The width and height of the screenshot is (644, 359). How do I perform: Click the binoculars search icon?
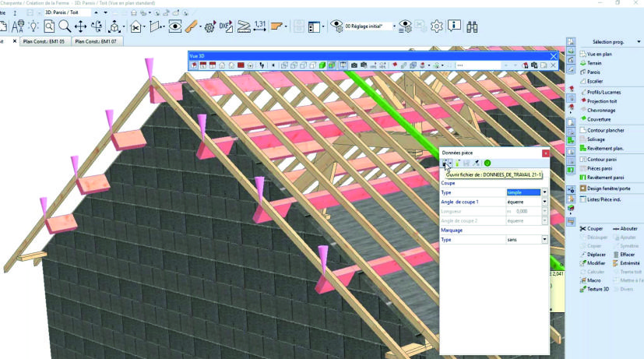coord(472,26)
